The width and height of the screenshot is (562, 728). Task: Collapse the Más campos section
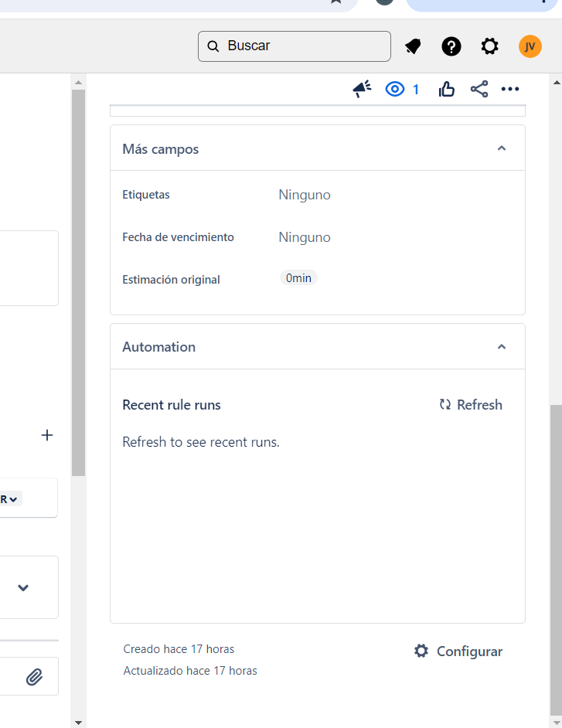(x=501, y=148)
